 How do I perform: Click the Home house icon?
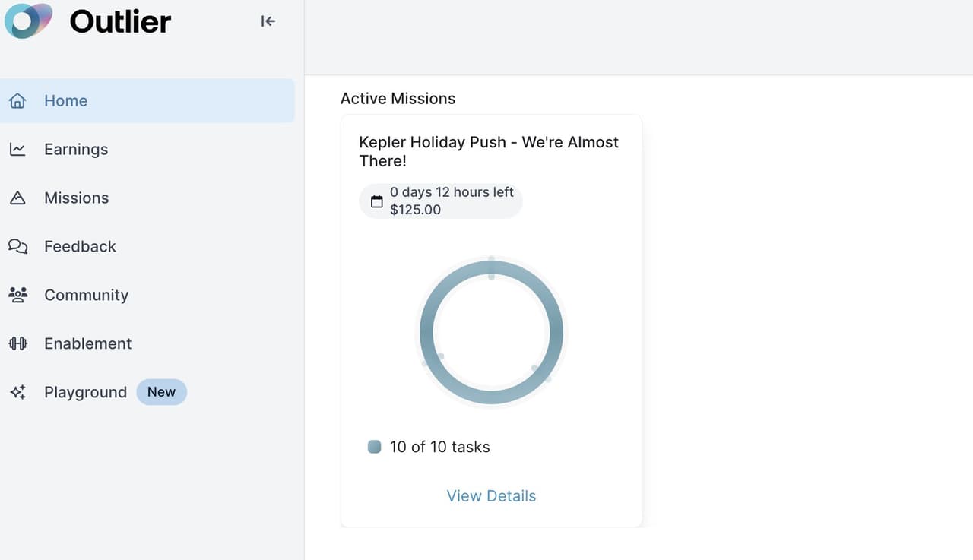pos(17,101)
